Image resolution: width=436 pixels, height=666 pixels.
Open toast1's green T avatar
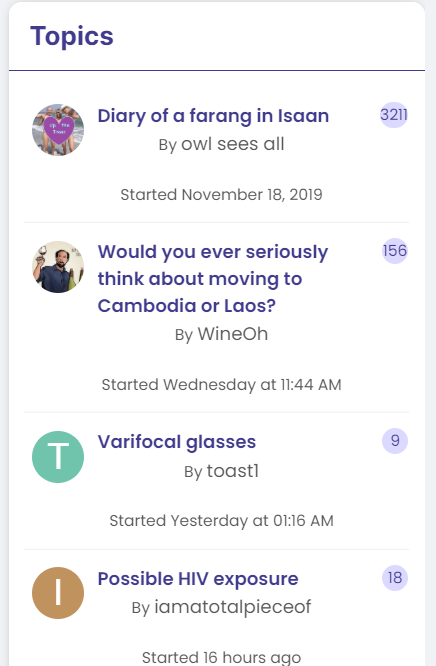coord(58,457)
